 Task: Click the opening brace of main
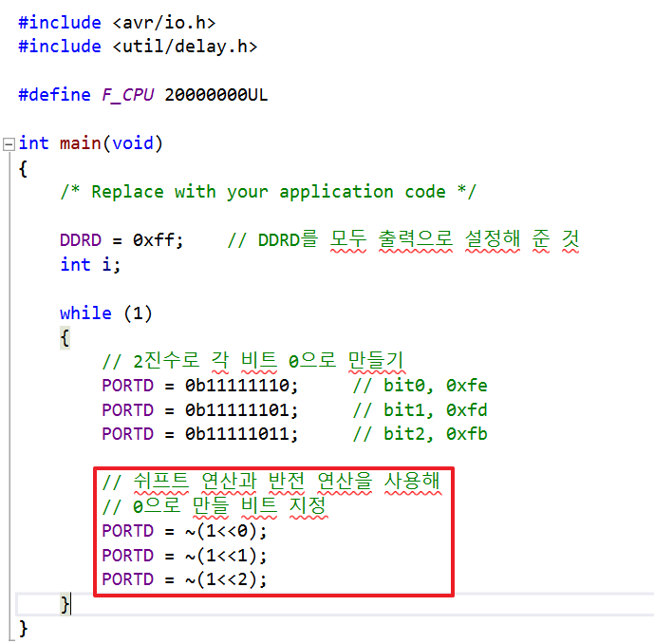(24, 169)
